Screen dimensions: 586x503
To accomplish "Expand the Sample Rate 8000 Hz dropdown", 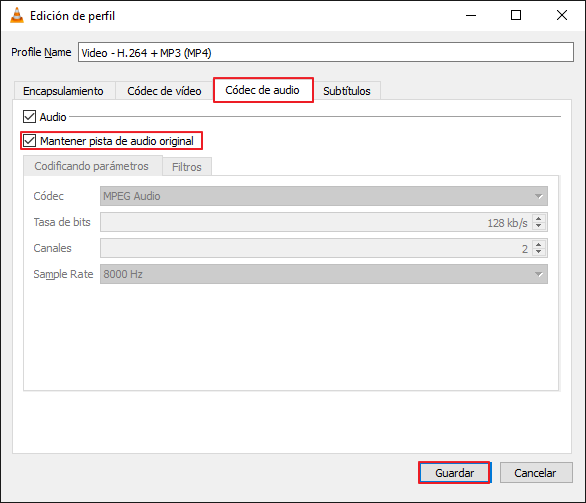I will point(324,274).
